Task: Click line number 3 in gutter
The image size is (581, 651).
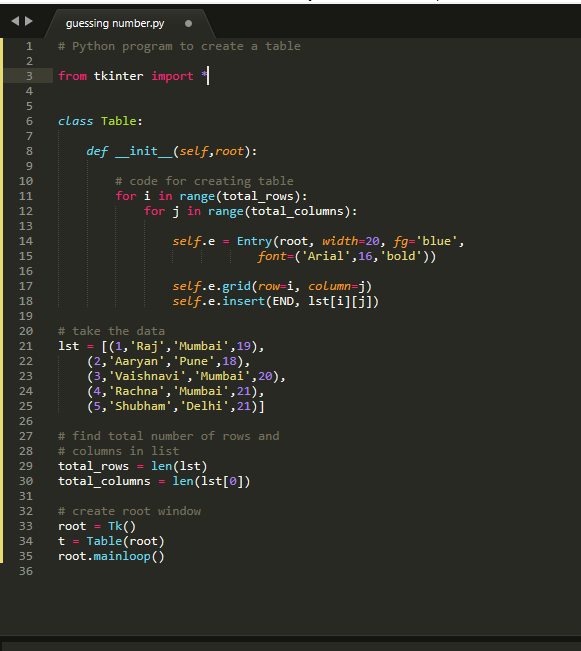Action: click(29, 76)
